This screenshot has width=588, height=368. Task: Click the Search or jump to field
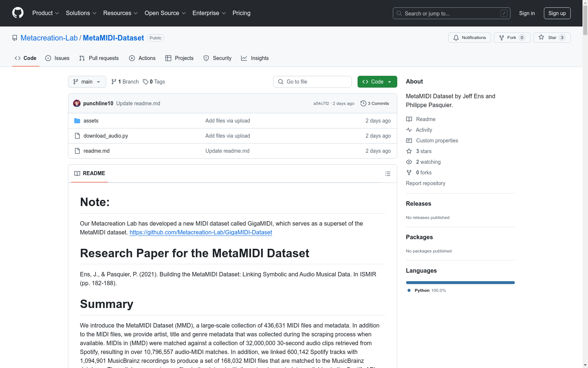(452, 13)
